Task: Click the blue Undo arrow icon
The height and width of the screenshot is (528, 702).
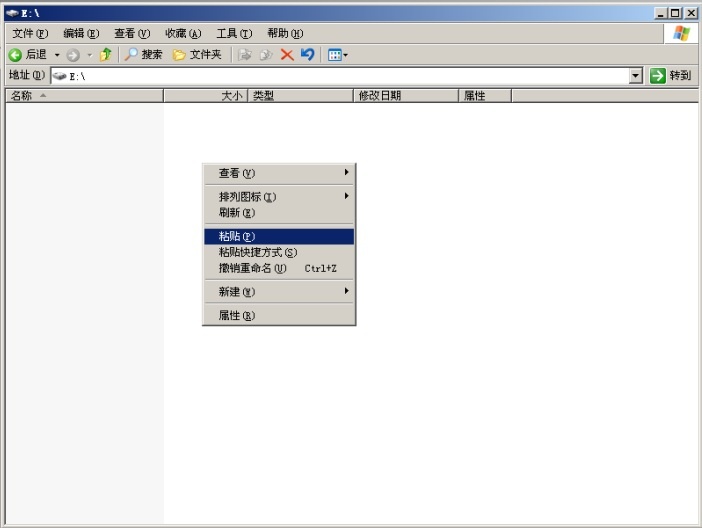Action: [x=307, y=55]
